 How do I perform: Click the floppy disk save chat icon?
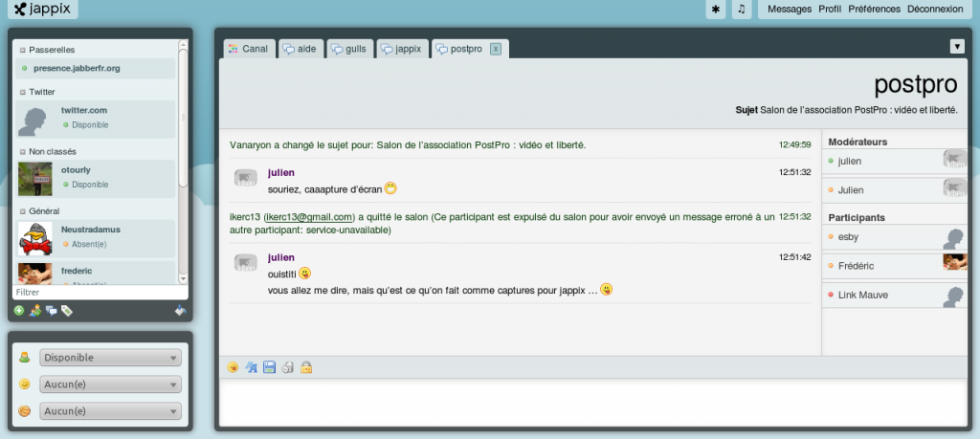click(269, 367)
